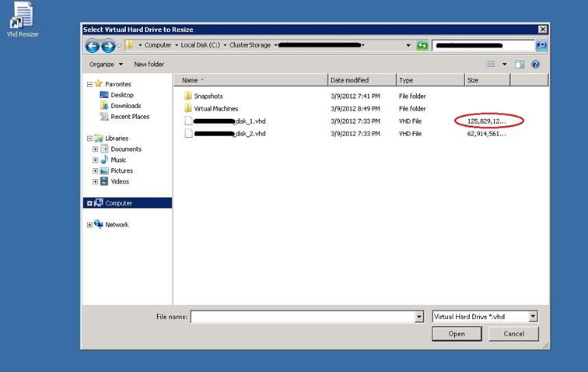Screen dimensions: 588x372
Task: Open the Snapshots folder
Action: 208,96
